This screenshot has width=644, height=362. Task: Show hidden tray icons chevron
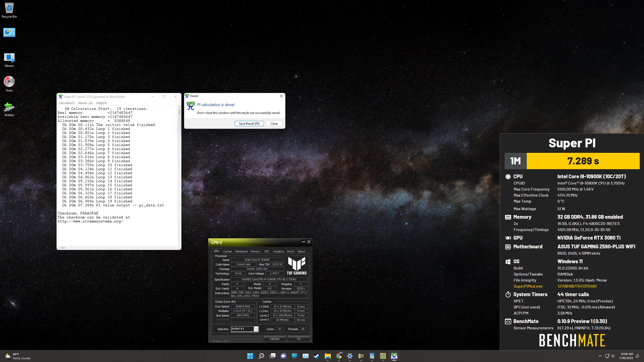(x=600, y=356)
